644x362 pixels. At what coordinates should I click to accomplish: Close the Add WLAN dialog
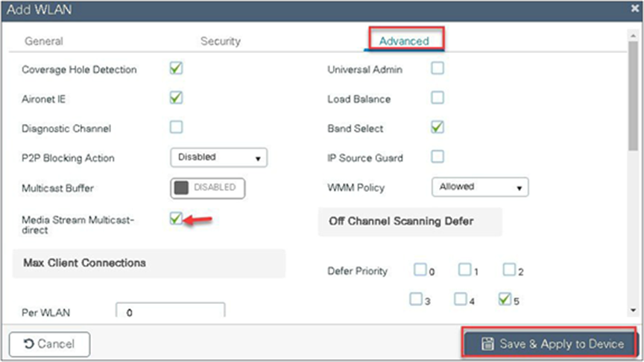[x=635, y=9]
